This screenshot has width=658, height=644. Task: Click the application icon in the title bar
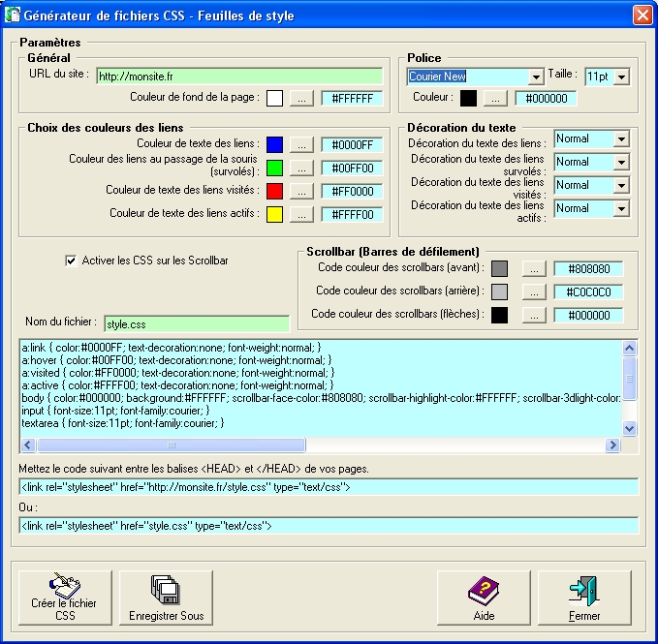14,15
